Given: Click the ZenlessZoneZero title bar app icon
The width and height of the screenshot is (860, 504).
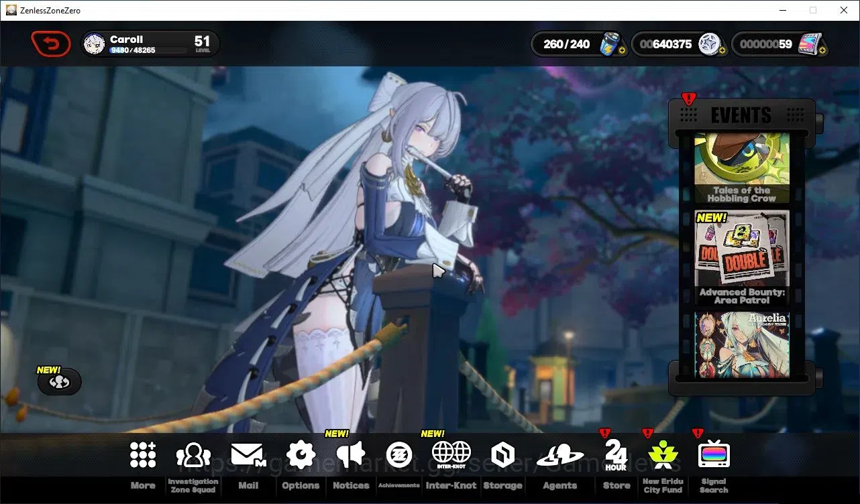Looking at the screenshot, I should 11,10.
